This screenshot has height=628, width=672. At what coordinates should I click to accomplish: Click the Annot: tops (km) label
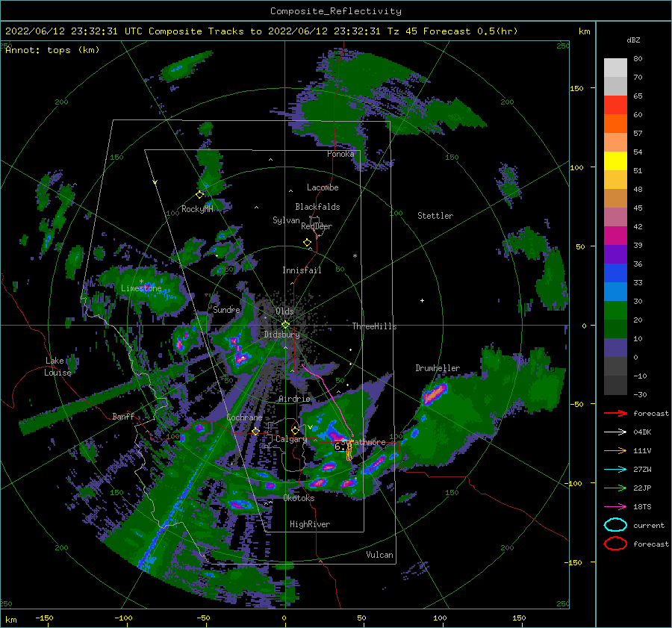tap(52, 50)
